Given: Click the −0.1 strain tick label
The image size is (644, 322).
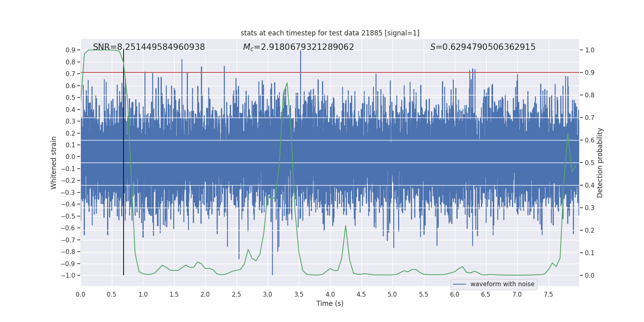Looking at the screenshot, I should coord(68,169).
